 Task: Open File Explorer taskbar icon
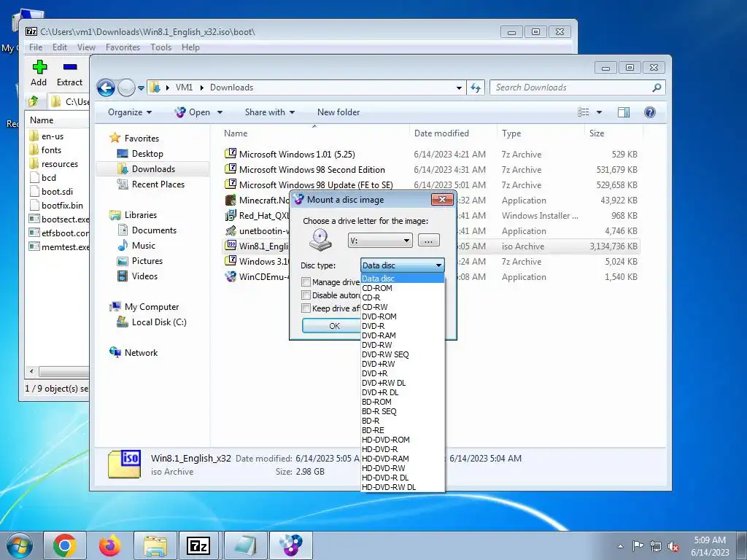coord(155,545)
